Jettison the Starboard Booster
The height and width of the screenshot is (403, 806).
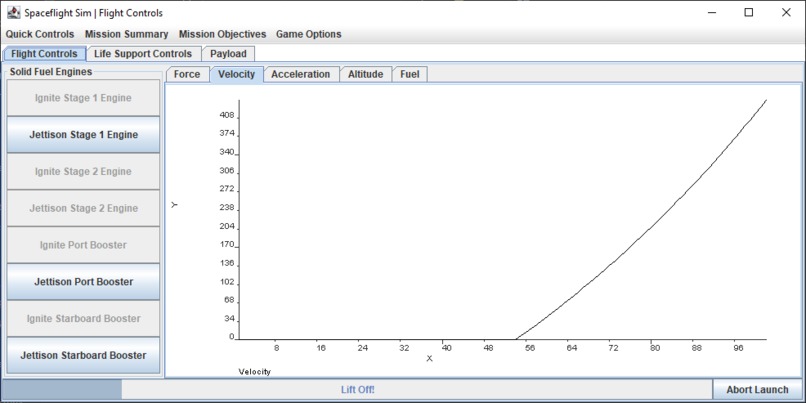point(83,355)
